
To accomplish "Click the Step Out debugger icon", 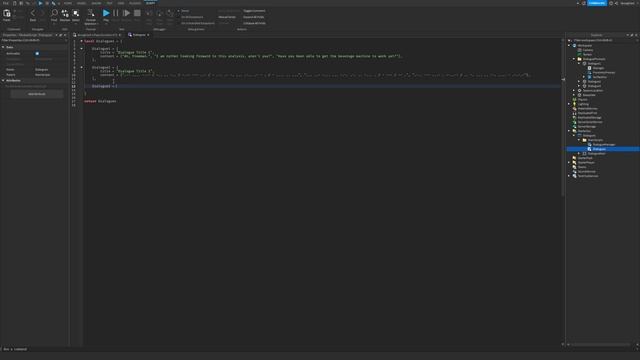I will point(170,13).
